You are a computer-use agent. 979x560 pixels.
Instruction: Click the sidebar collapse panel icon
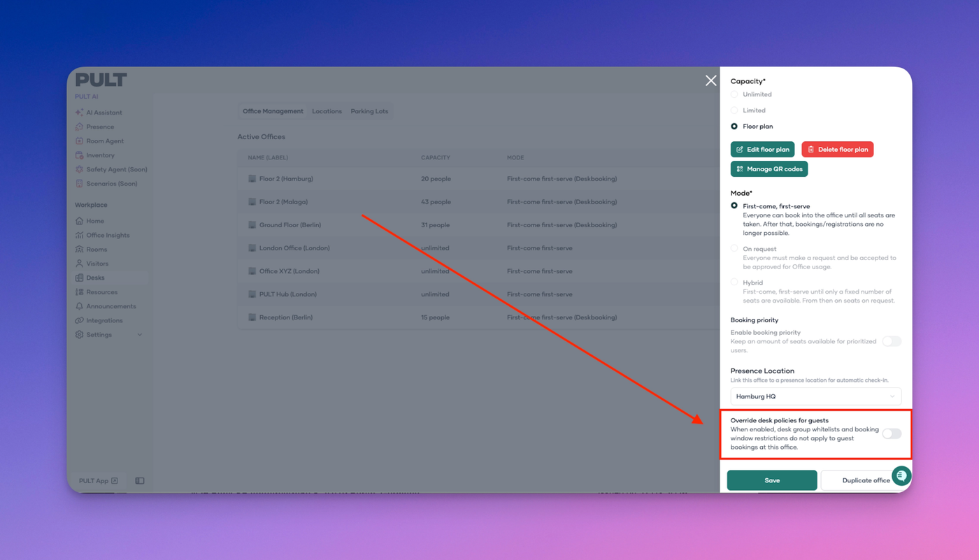coord(140,481)
